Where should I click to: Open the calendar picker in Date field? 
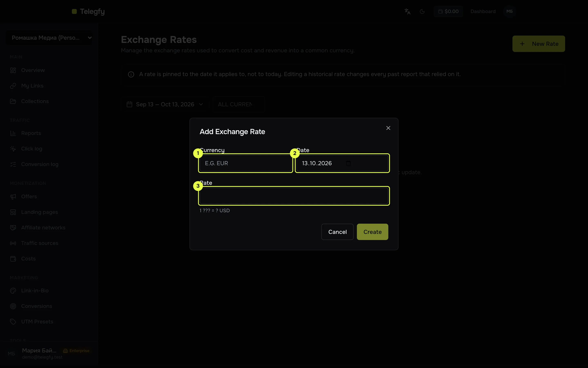pos(348,163)
